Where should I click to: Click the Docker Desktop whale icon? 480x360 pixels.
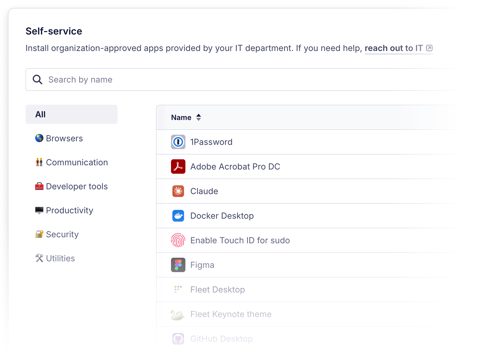pos(178,216)
